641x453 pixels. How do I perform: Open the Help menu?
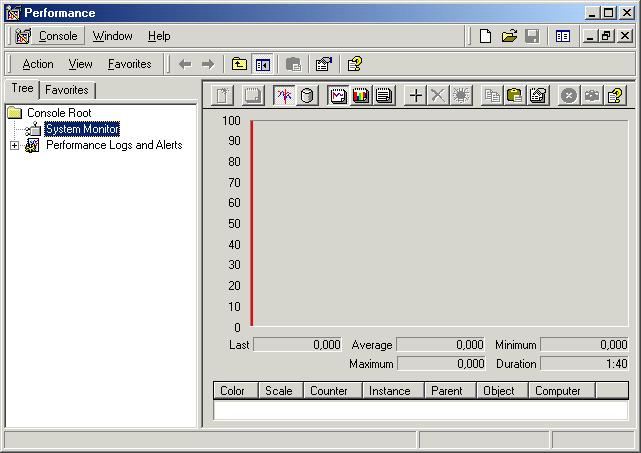(x=159, y=36)
